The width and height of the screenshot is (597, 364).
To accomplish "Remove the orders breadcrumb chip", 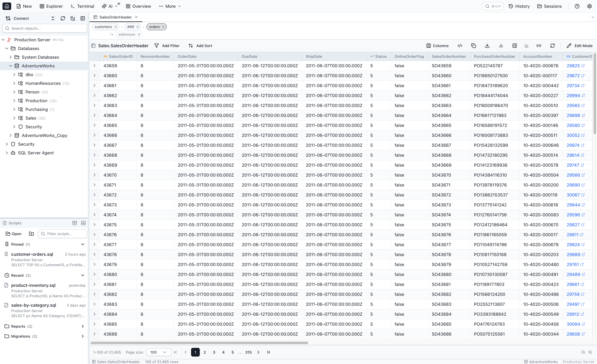I will pyautogui.click(x=163, y=27).
